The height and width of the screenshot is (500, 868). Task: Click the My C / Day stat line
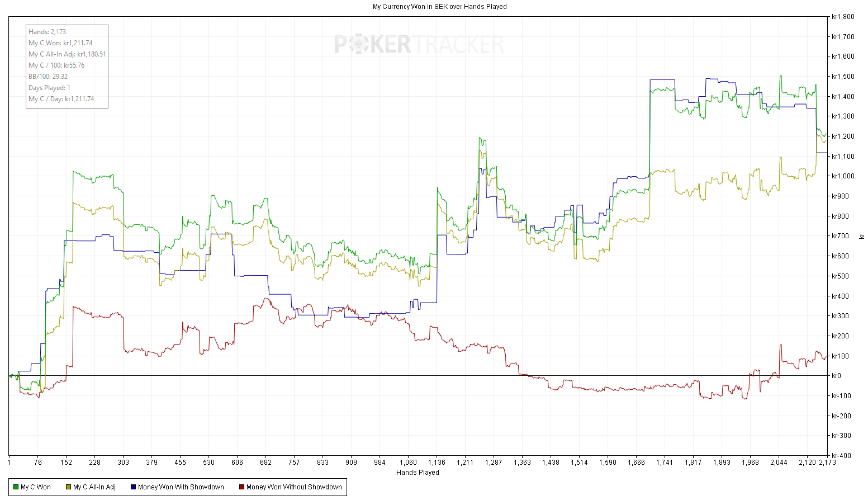click(x=61, y=99)
